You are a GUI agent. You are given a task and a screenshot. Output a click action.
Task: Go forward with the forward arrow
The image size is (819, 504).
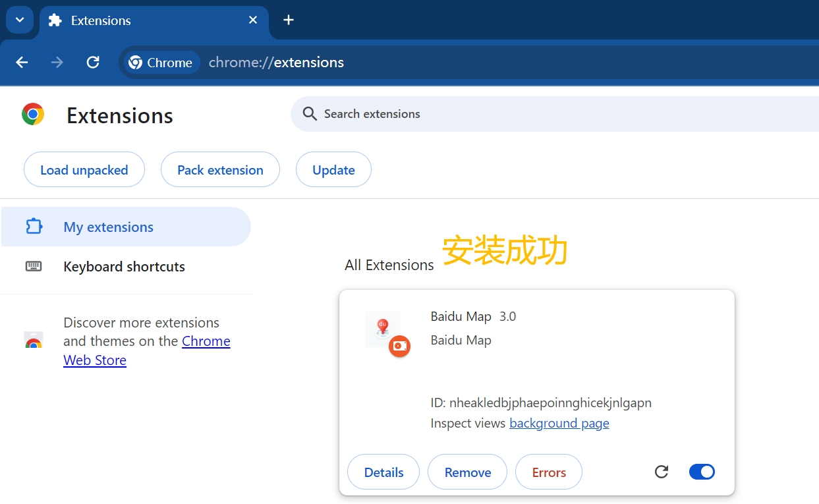click(57, 63)
